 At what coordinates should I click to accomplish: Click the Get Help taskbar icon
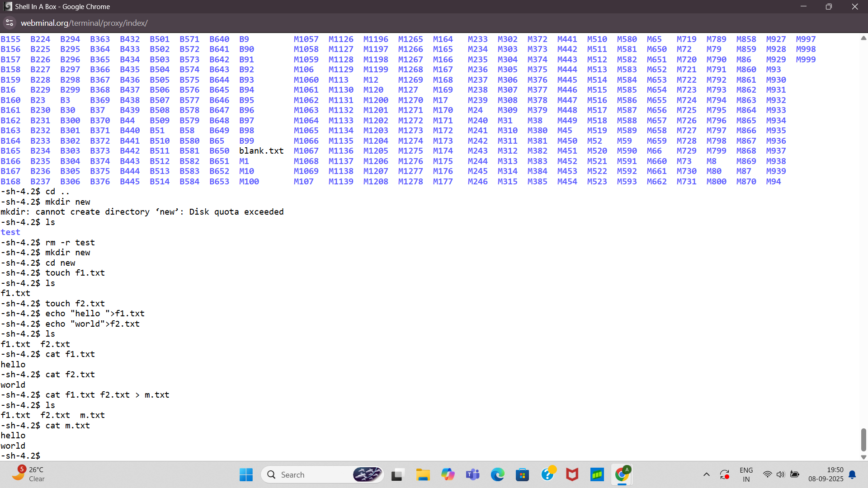click(547, 474)
